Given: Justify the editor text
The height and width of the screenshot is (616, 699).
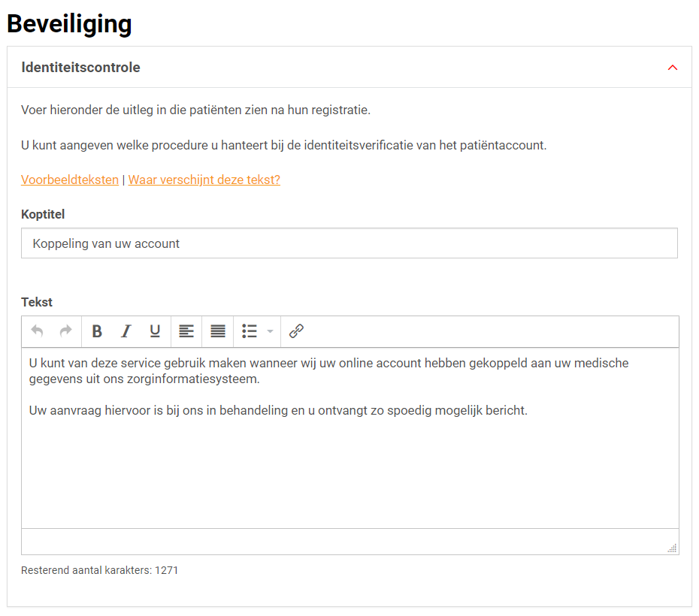Looking at the screenshot, I should point(218,331).
